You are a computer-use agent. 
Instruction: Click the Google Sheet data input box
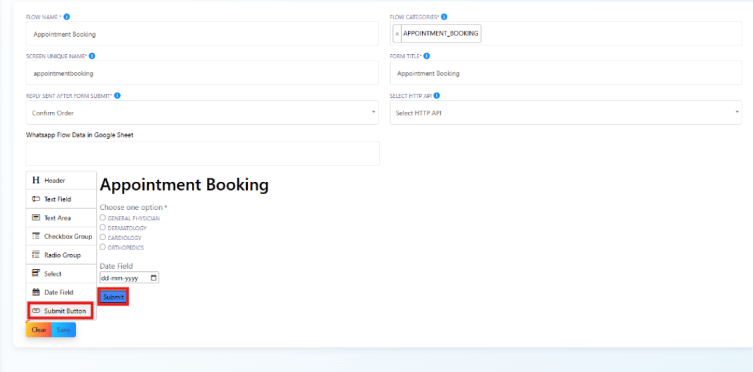[203, 154]
